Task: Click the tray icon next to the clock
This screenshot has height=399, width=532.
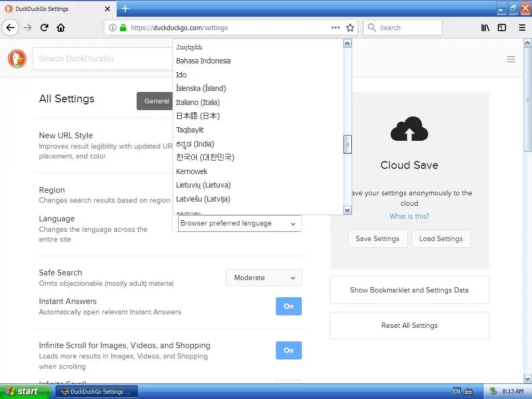Action: 493,391
